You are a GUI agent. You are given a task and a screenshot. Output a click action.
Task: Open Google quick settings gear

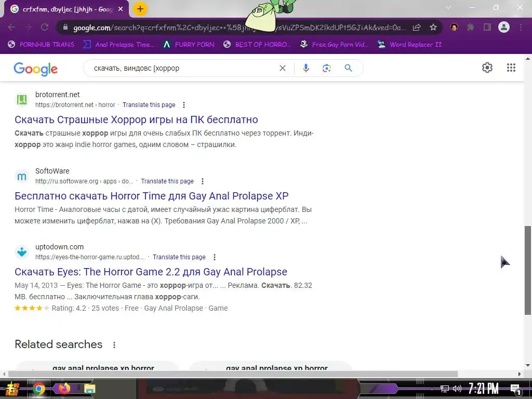487,68
